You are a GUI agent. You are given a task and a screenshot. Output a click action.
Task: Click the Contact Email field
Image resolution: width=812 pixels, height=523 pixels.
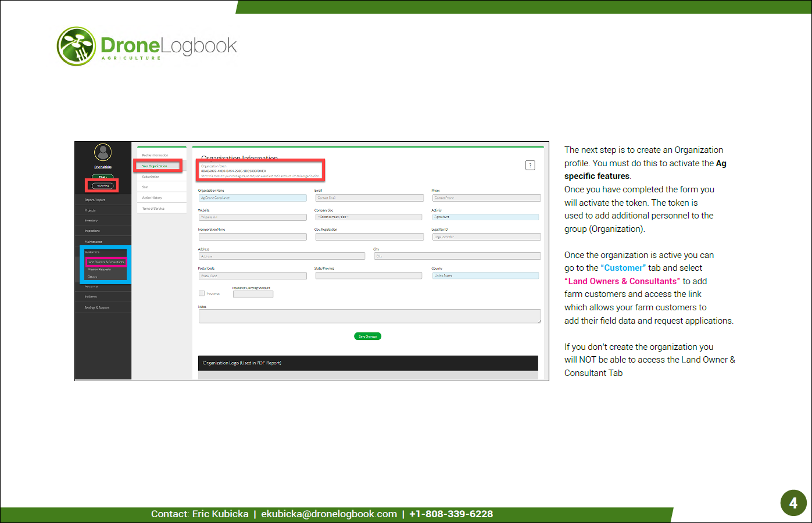[x=369, y=198]
